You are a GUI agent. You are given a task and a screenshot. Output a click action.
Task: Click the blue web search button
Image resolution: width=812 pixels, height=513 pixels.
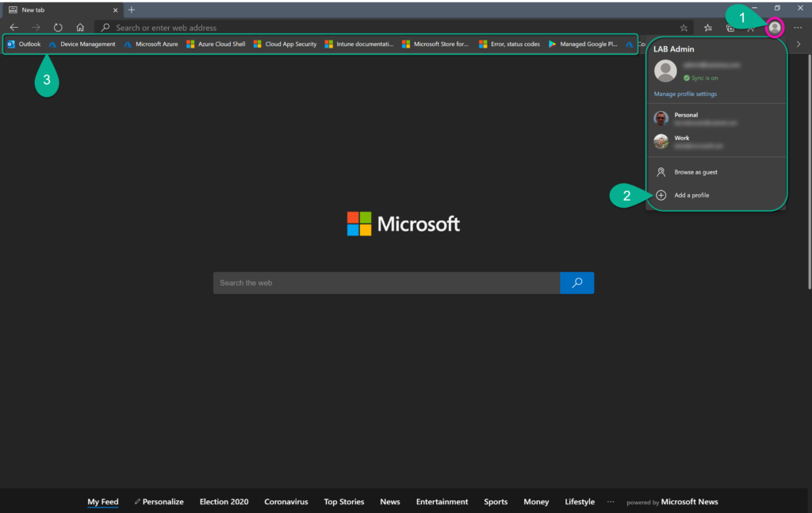(577, 282)
